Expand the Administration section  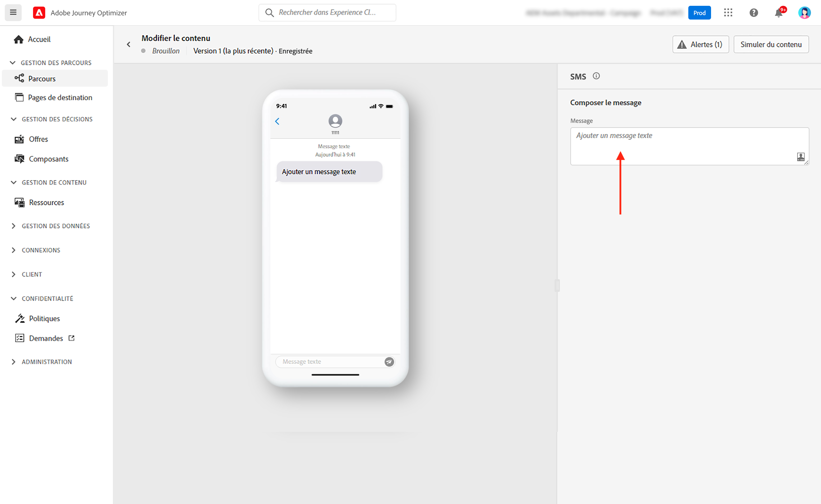point(13,362)
